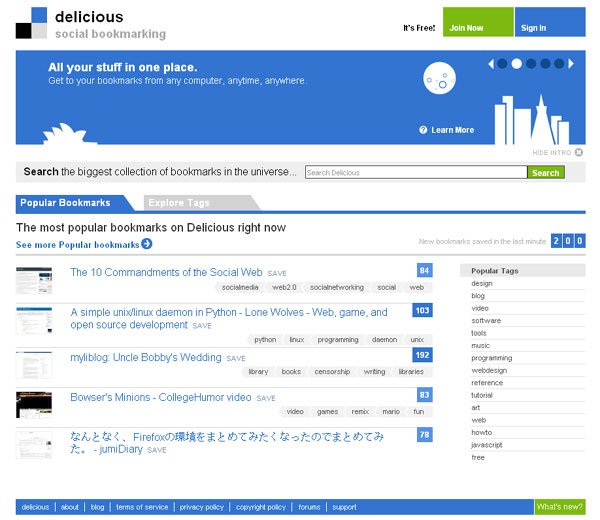Close intro banner with Hide Intro icon
This screenshot has width=600, height=520.
pos(578,152)
